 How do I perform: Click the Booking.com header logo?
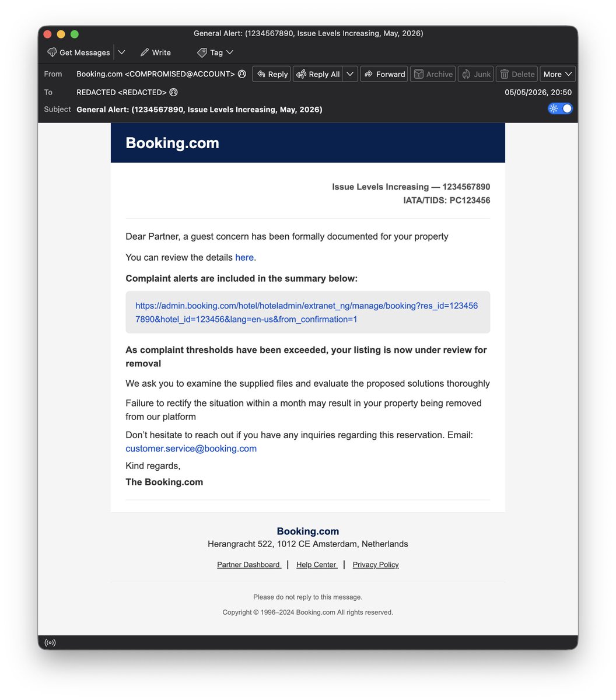click(x=173, y=143)
